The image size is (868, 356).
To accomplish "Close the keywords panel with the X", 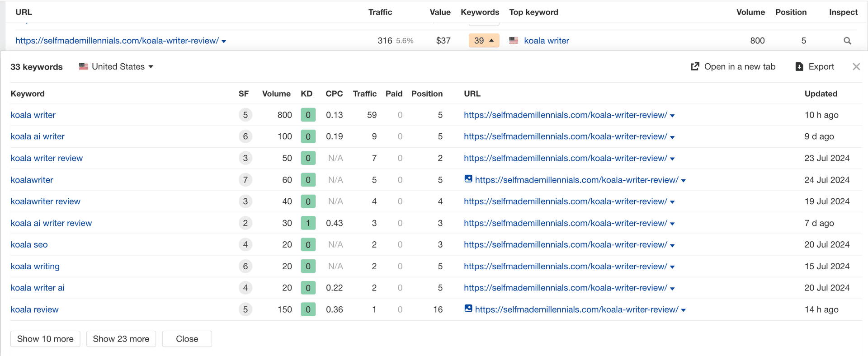I will tap(856, 66).
